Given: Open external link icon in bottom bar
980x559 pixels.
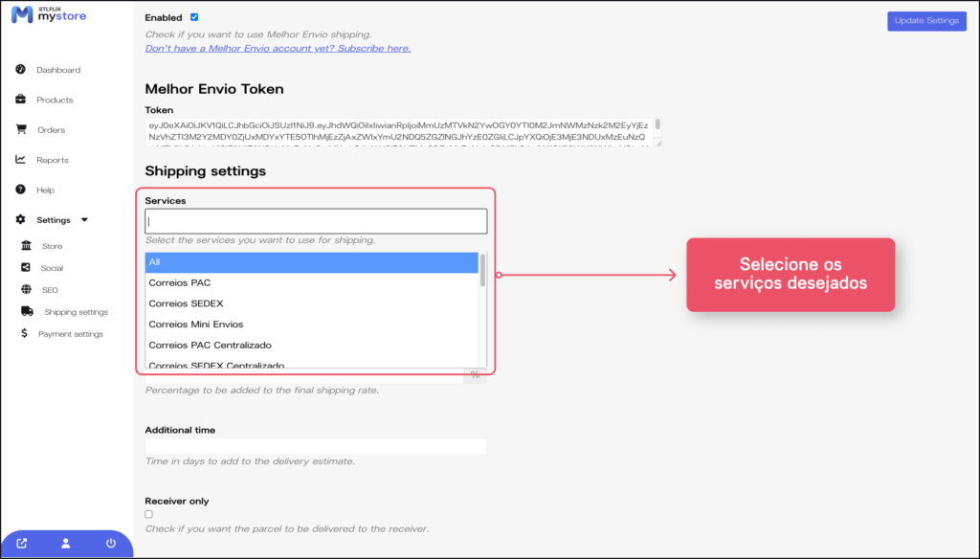Looking at the screenshot, I should [x=22, y=544].
